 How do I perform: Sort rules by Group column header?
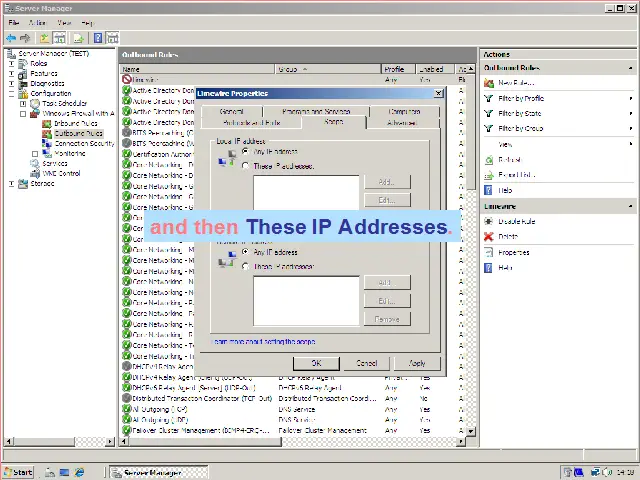coord(328,69)
